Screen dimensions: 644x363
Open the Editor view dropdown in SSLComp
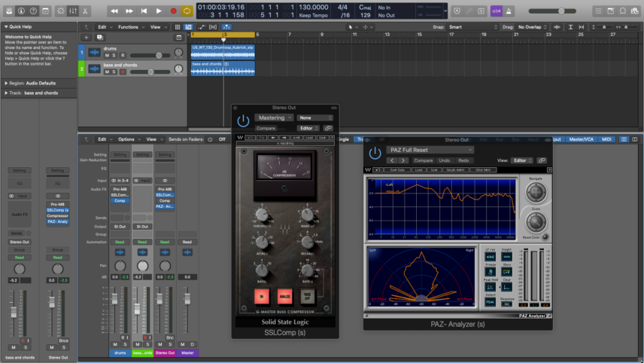[x=308, y=128]
